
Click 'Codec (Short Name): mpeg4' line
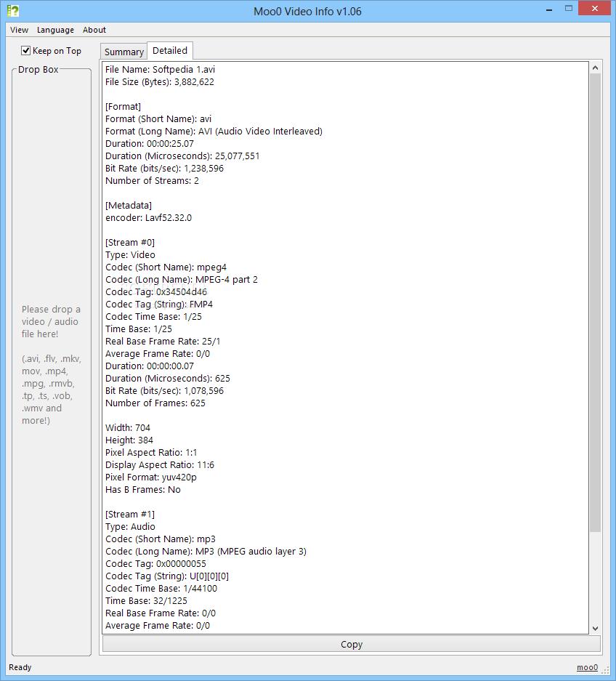coord(166,267)
